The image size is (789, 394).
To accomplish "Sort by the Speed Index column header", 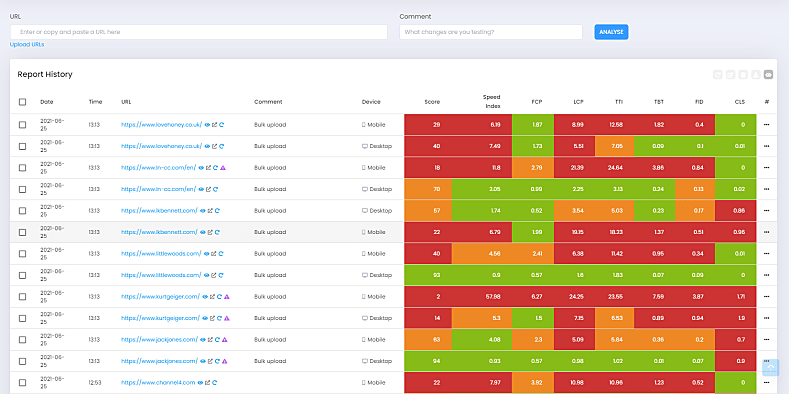I will tap(492, 102).
